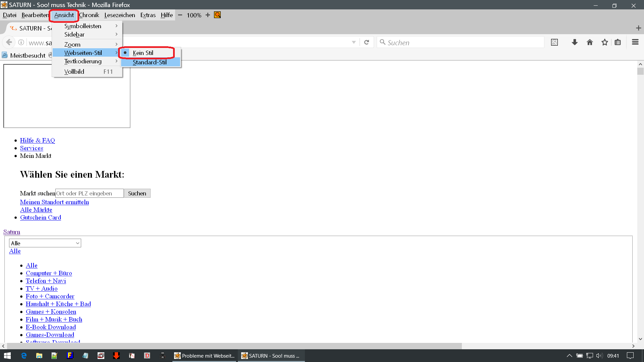Click the reload page icon
Viewport: 644px width, 362px height.
click(x=367, y=42)
